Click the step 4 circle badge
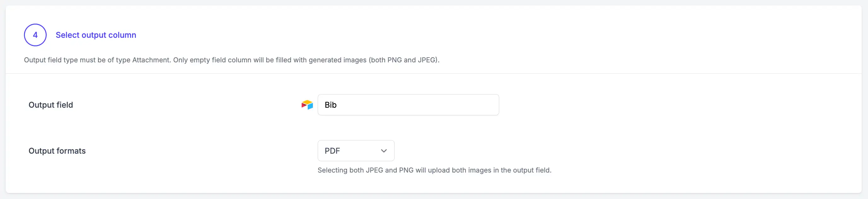868x199 pixels. (x=35, y=35)
